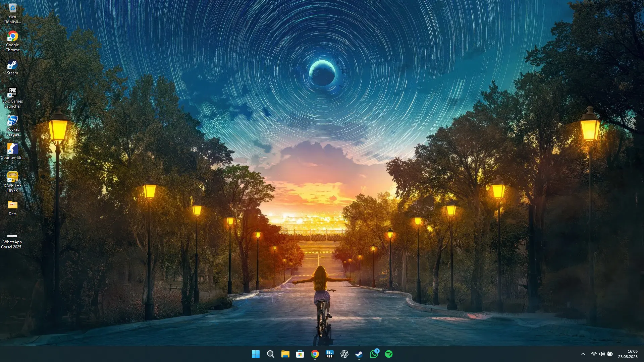Select the Rocket League desktop shortcut
The image size is (644, 362).
(12, 126)
